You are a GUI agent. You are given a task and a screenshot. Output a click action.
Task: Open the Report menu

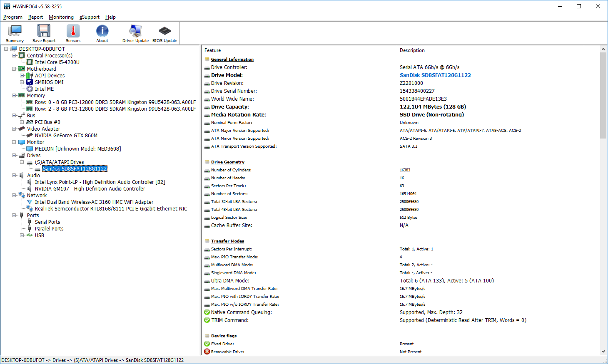tap(35, 17)
